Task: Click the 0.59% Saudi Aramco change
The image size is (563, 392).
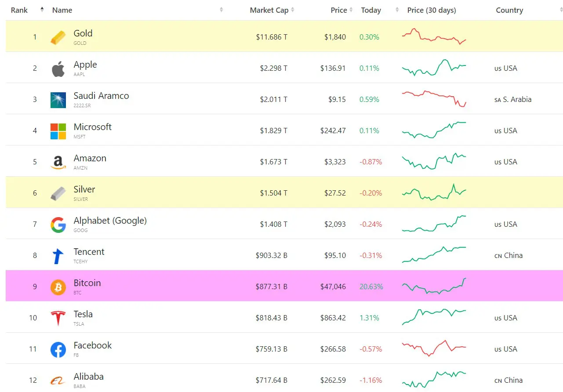Action: click(x=369, y=99)
